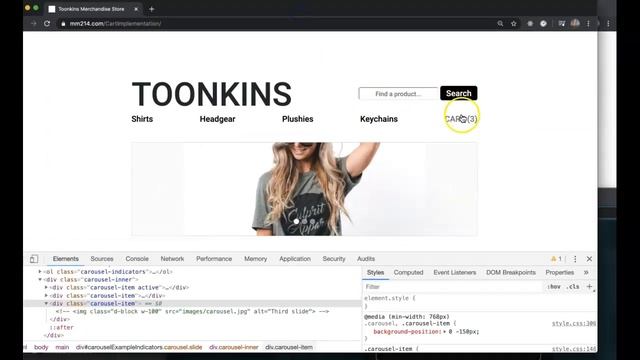
Task: Open the Plushies category link
Action: (x=298, y=119)
